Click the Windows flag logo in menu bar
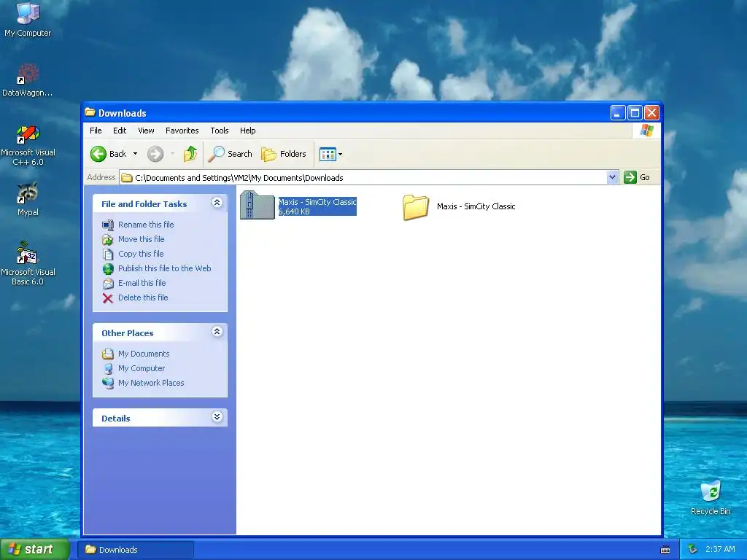The image size is (747, 560). 646,131
